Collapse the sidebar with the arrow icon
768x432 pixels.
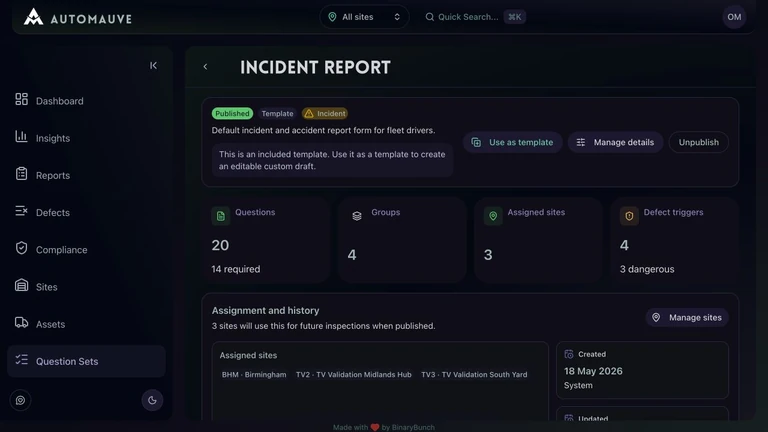[153, 65]
